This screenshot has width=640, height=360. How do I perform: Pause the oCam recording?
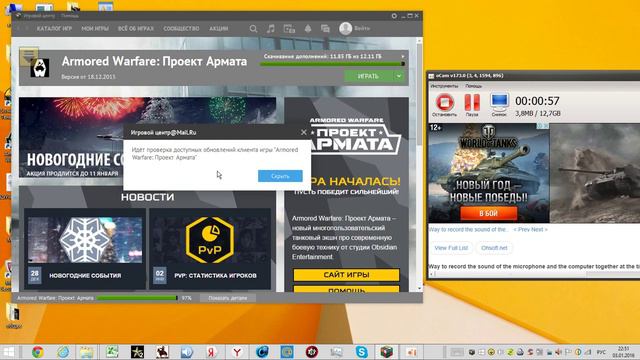[472, 105]
